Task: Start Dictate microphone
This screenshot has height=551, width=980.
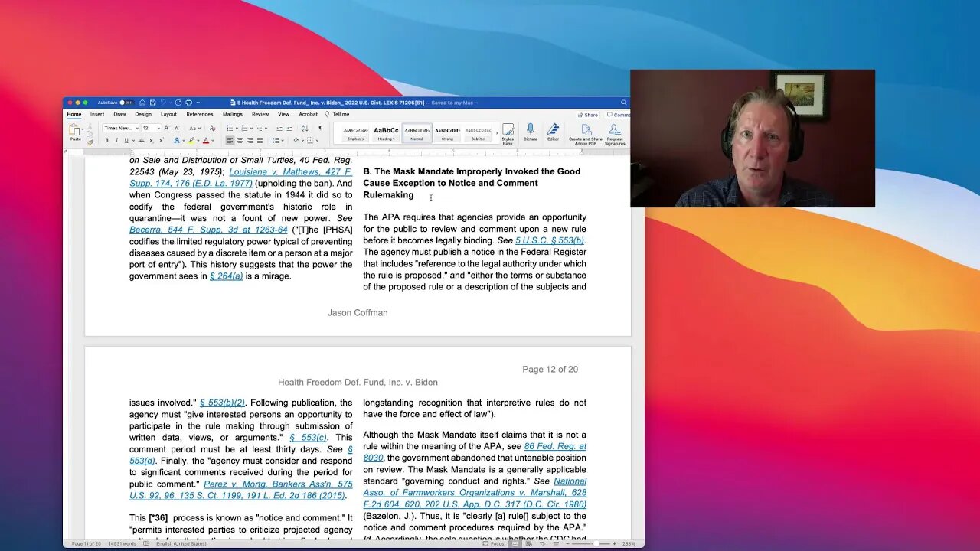Action: [531, 132]
